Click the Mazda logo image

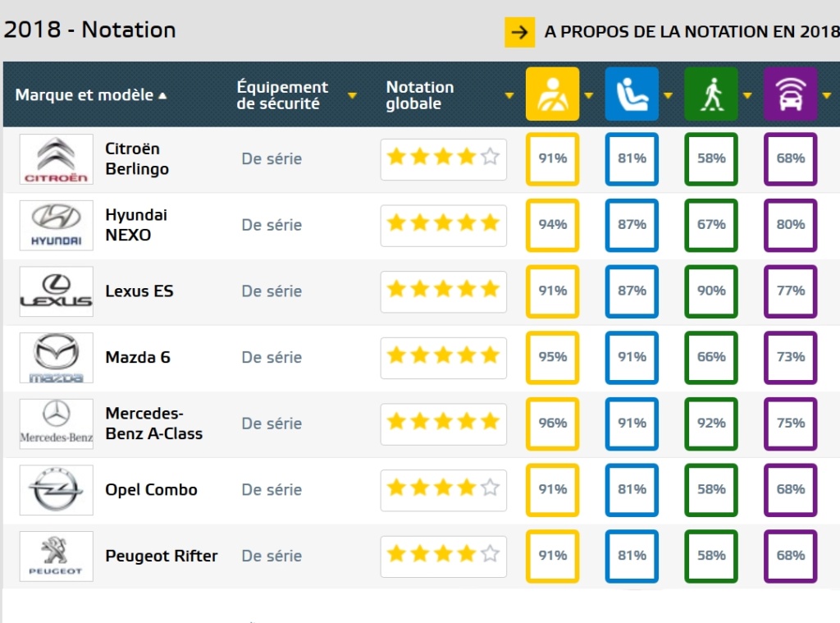tap(57, 358)
